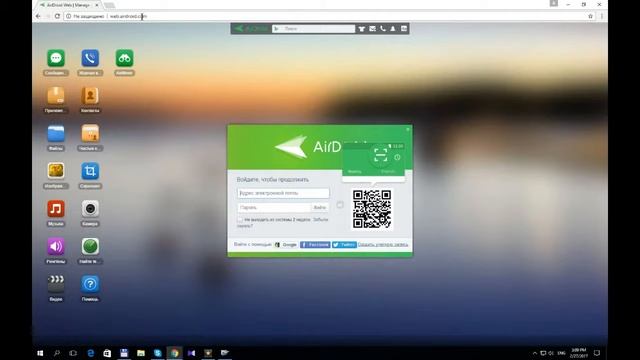The height and width of the screenshot is (360, 640).
Task: Open Visual Studio from the taskbar
Action: click(191, 353)
